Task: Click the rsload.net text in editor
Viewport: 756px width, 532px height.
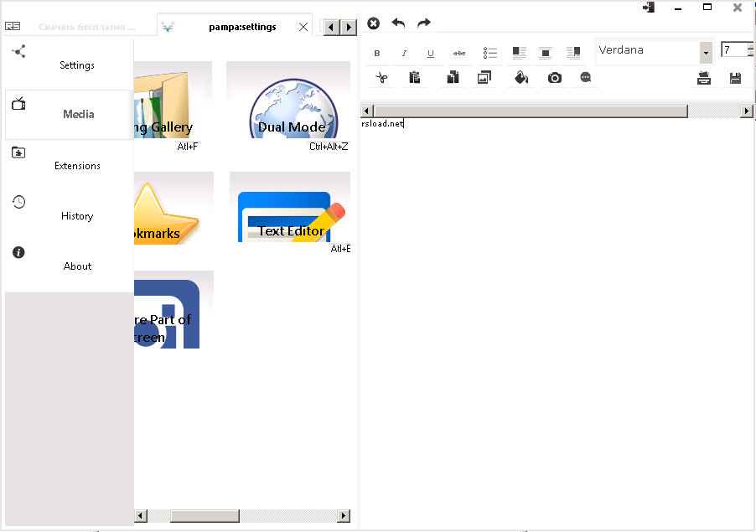Action: pyautogui.click(x=382, y=123)
